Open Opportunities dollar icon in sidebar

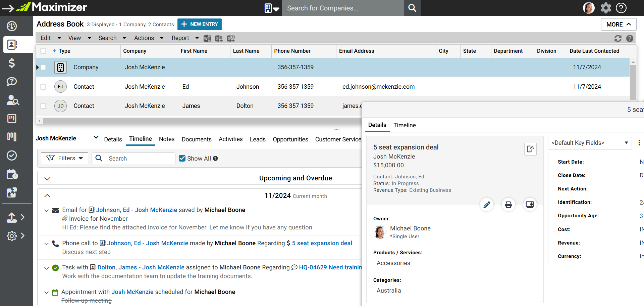(x=12, y=63)
